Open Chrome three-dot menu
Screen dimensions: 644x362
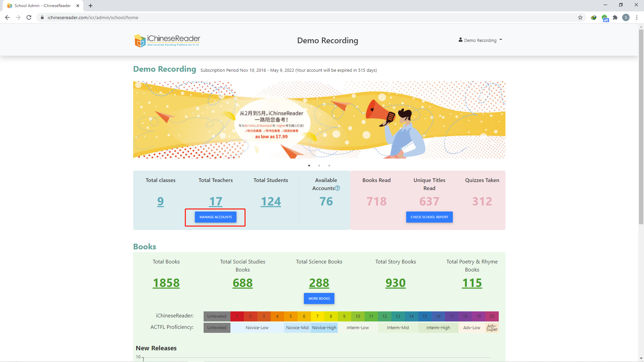point(637,17)
